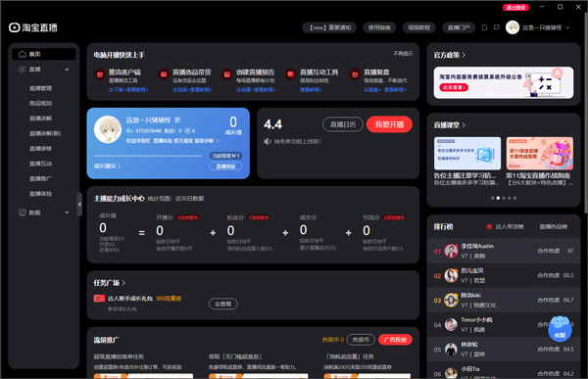Collapse the sidebar with the arrow handle
Screen dimensions: 588x379
tap(79, 205)
